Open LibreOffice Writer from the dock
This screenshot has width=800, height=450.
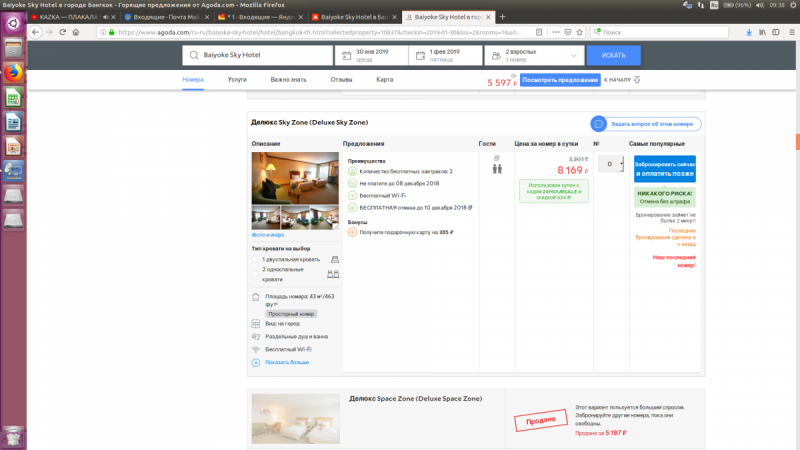click(13, 122)
